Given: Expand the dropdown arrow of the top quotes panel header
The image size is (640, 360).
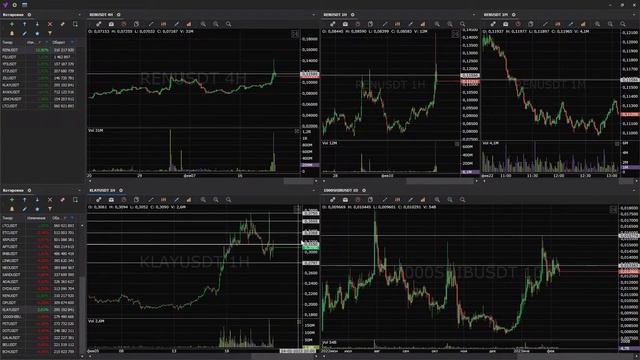Looking at the screenshot, I should (80, 15).
